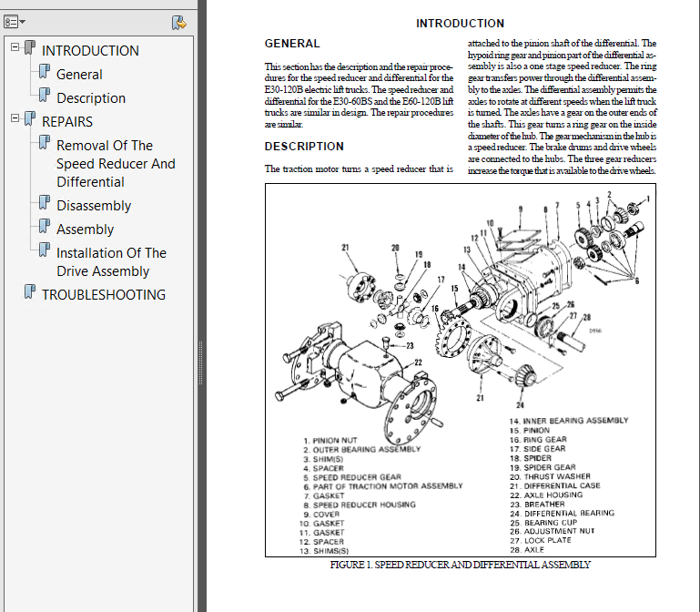Image resolution: width=700 pixels, height=612 pixels.
Task: Click the DESCRIPTION section heading
Action: pyautogui.click(x=304, y=147)
